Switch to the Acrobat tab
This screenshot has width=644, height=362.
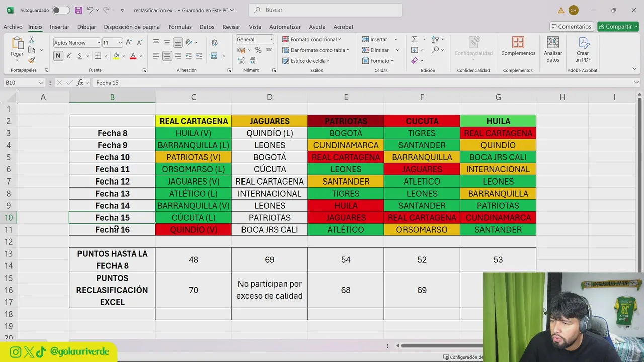click(343, 27)
